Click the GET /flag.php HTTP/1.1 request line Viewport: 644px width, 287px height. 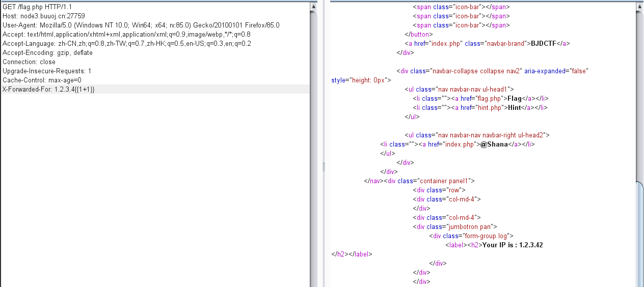37,7
